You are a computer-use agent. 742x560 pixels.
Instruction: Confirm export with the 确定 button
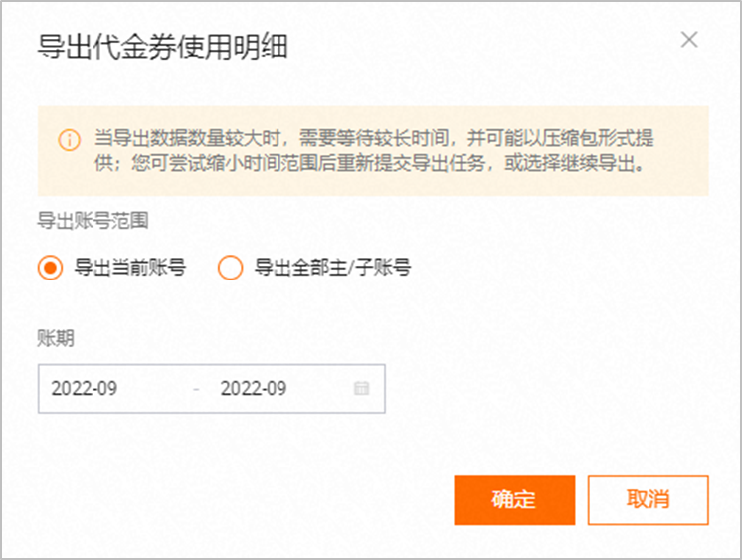514,499
